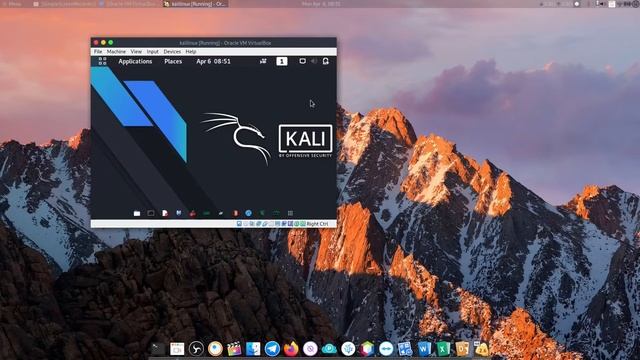The height and width of the screenshot is (360, 640).
Task: Click workspace 1 indicator in Kali panel
Action: click(x=282, y=61)
